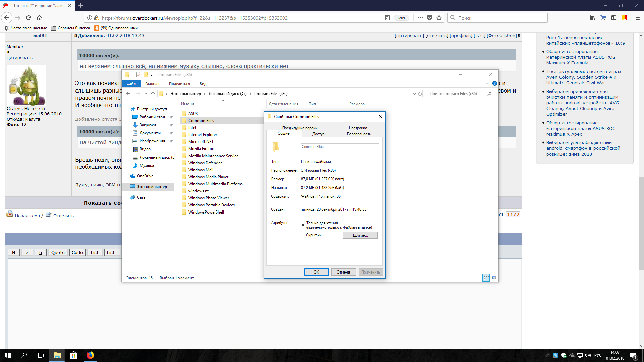This screenshot has width=644, height=362.
Task: Reload the page with the refresh icon
Action: 29,18
